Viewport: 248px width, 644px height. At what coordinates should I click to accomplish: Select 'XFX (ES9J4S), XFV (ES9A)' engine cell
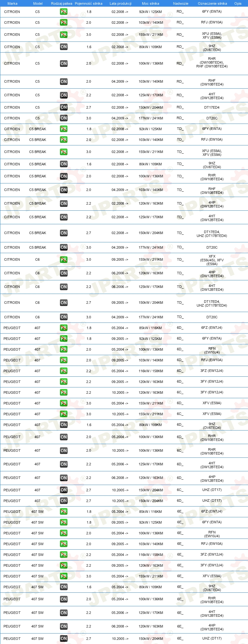click(x=212, y=260)
